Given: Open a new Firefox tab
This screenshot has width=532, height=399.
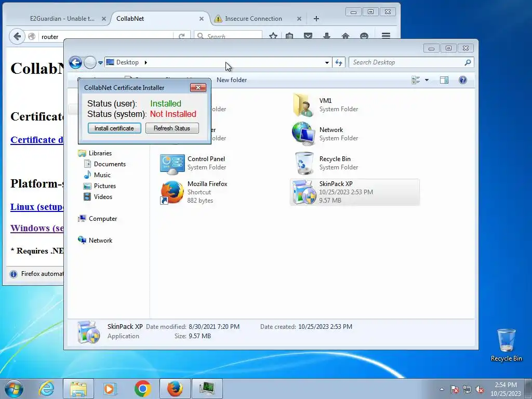Looking at the screenshot, I should click(x=316, y=19).
